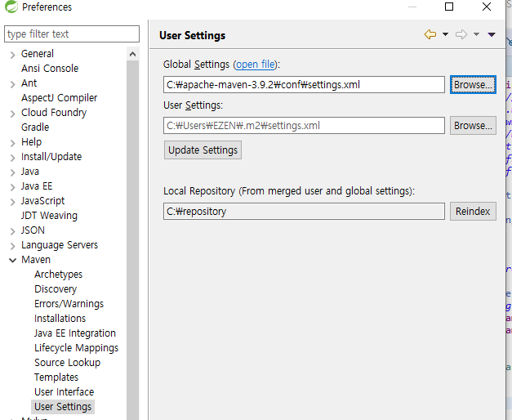Open the back history dropdown arrow
The height and width of the screenshot is (420, 512).
[x=445, y=34]
